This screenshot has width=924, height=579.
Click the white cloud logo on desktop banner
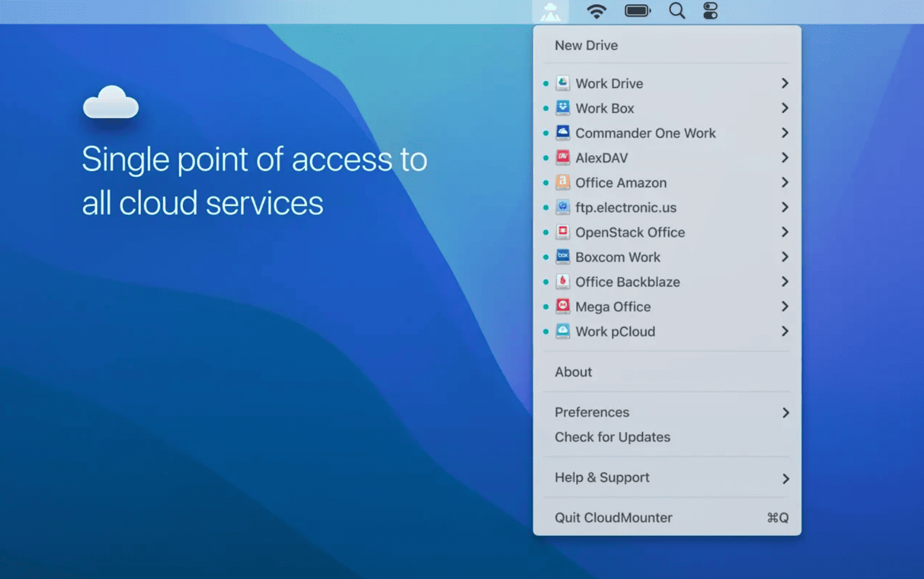[111, 102]
